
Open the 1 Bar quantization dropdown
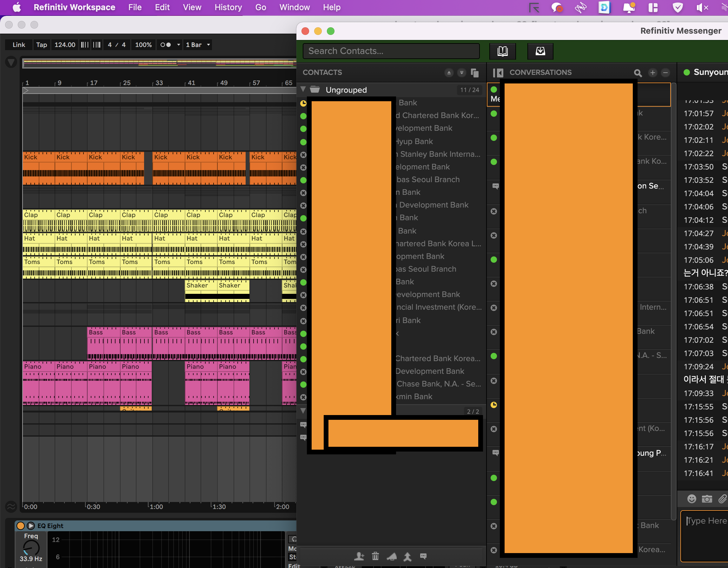198,45
